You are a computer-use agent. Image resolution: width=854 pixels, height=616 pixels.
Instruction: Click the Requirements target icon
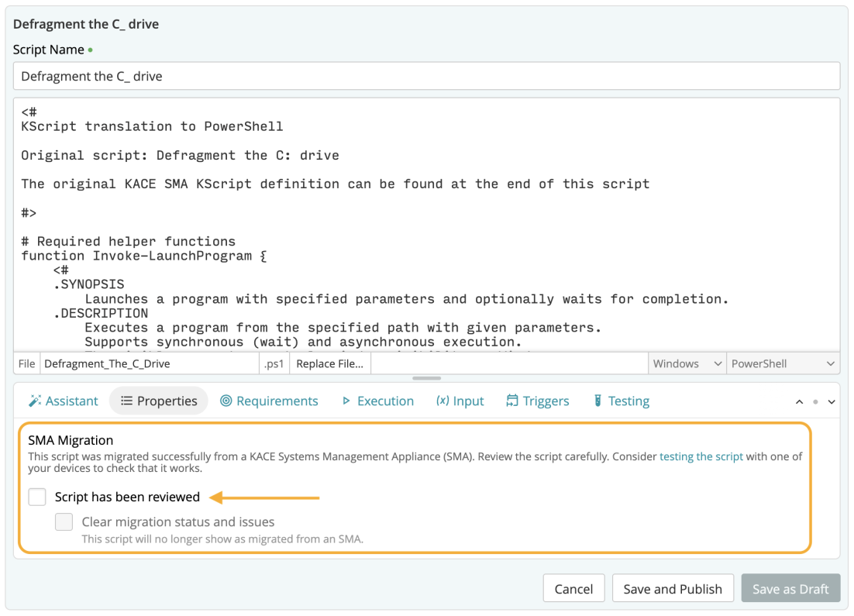(226, 401)
